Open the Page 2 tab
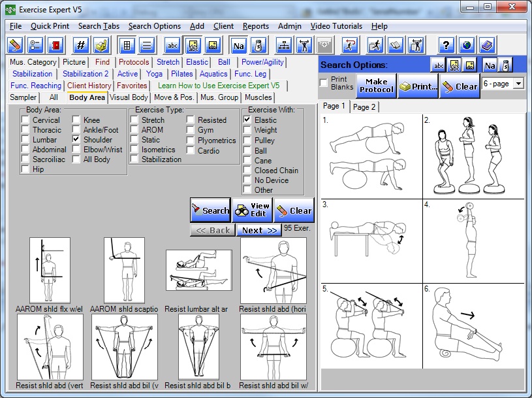 tap(364, 107)
